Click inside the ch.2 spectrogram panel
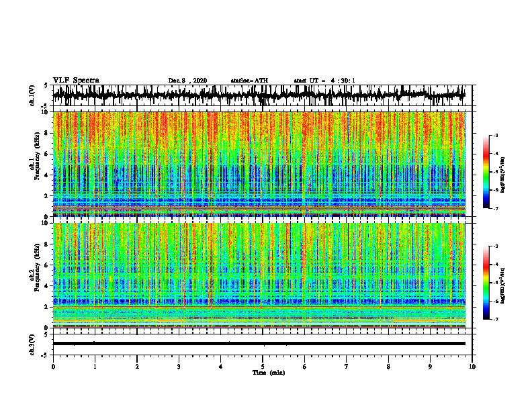This screenshot has width=532, height=411. (259, 275)
